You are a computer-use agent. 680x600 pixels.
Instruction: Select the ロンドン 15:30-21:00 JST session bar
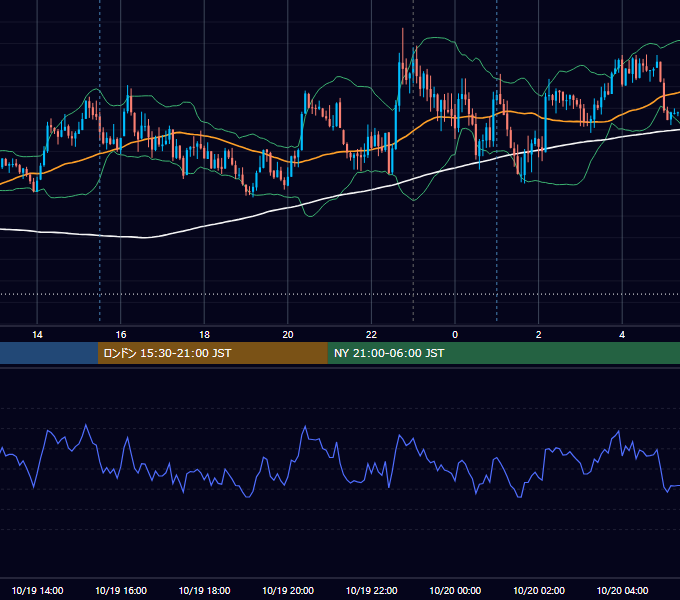click(x=212, y=353)
